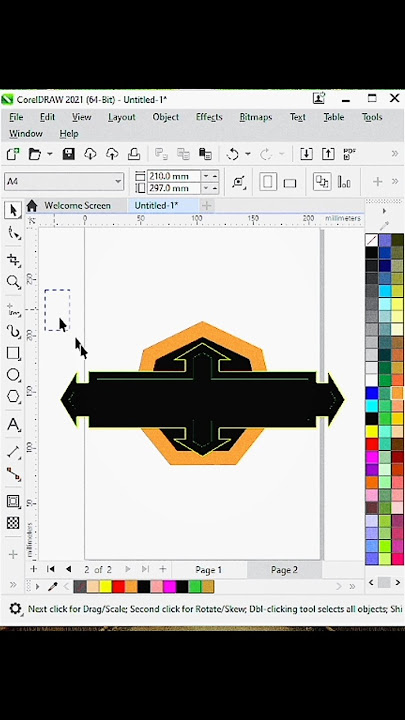
Task: Open the Effects menu
Action: tap(209, 117)
